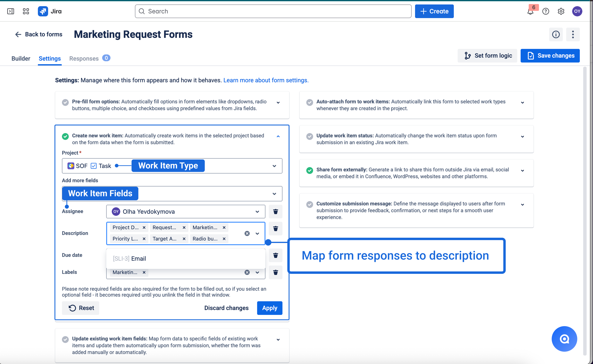Click the form info icon

[x=556, y=34]
